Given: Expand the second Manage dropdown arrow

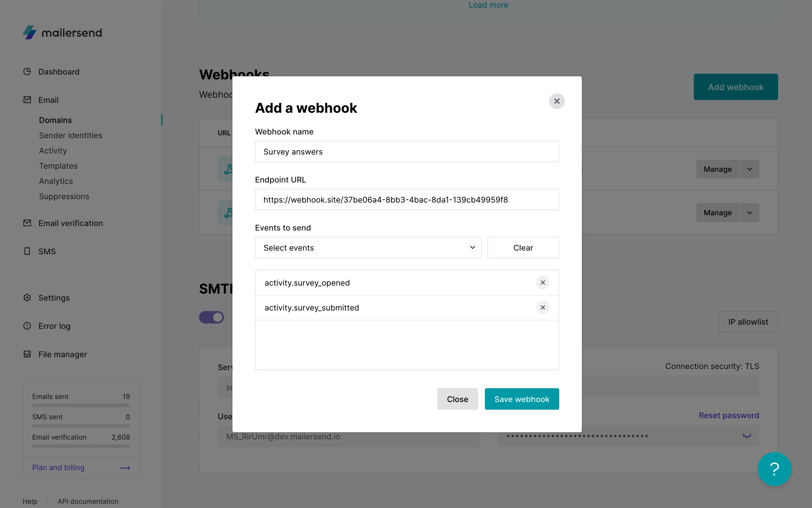Looking at the screenshot, I should pyautogui.click(x=750, y=213).
